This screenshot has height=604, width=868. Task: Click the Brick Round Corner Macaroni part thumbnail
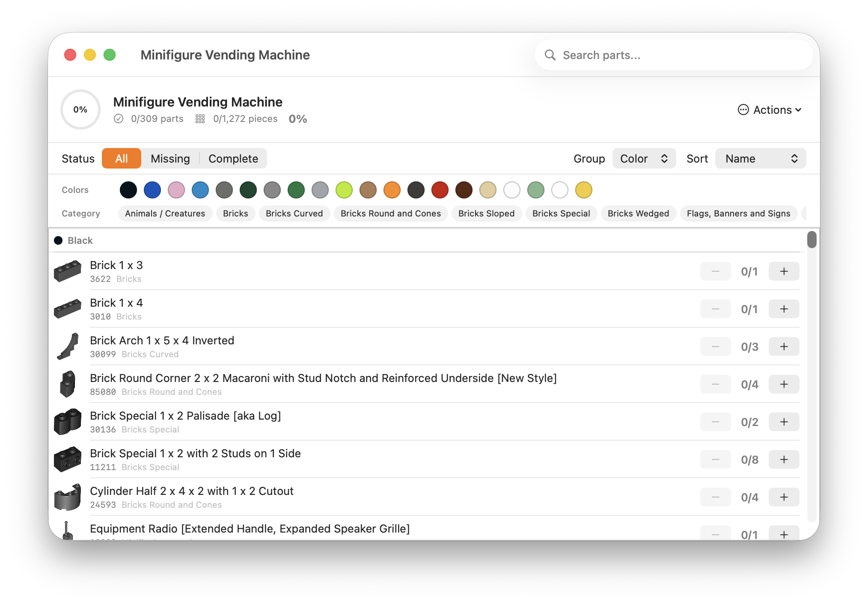tap(68, 384)
